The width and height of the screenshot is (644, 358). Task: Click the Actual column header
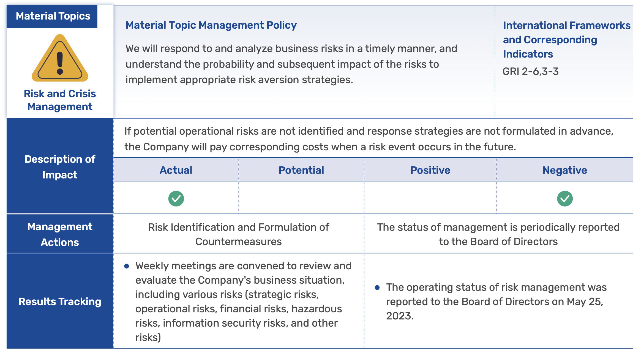(176, 170)
